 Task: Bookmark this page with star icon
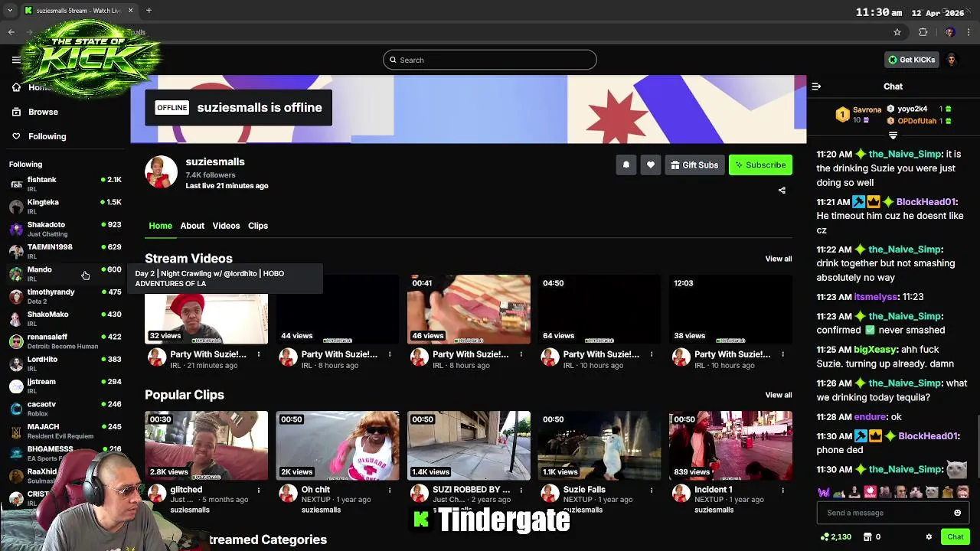point(897,32)
